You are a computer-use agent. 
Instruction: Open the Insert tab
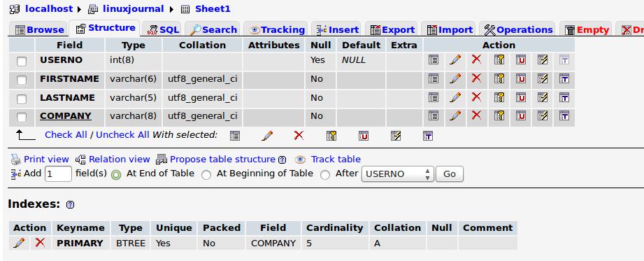pos(337,29)
